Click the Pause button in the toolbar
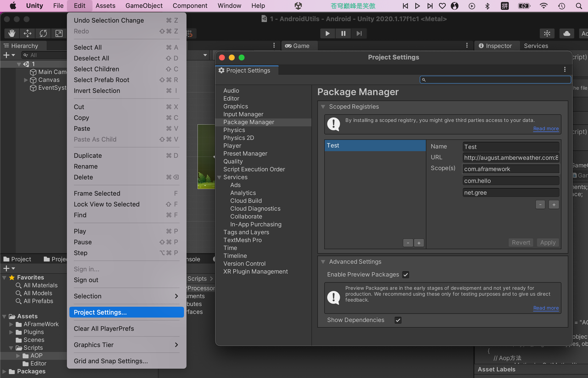Image resolution: width=588 pixels, height=378 pixels. coord(343,33)
